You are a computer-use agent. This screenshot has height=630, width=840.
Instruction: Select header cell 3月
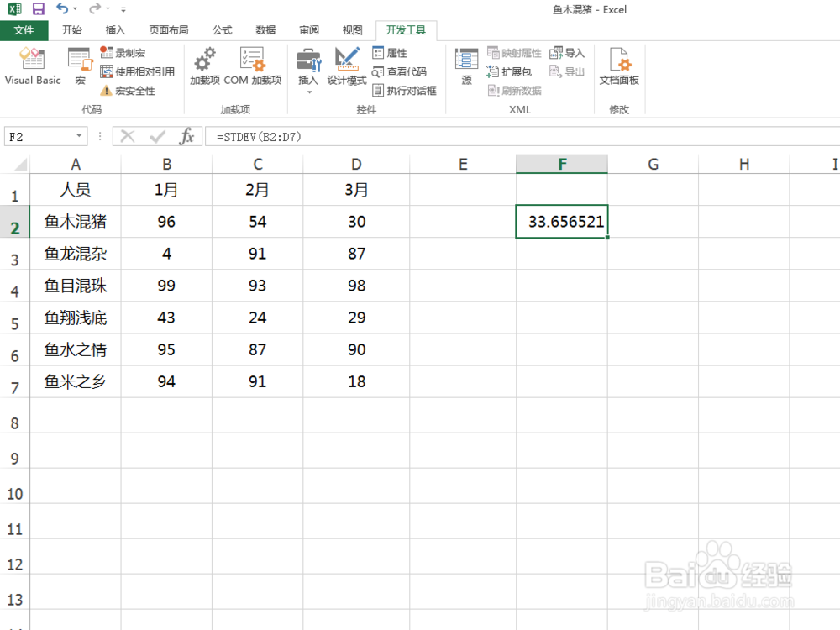coord(356,190)
